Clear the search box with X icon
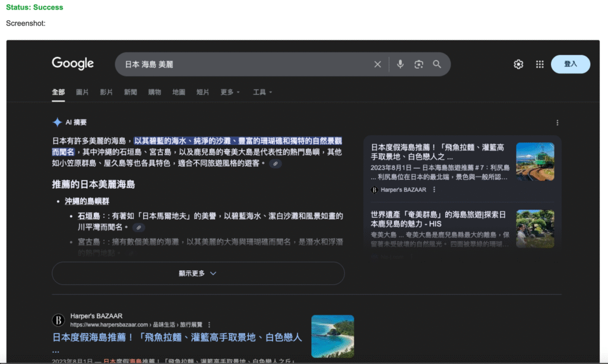Screen dimensions: 608x364 coord(377,64)
